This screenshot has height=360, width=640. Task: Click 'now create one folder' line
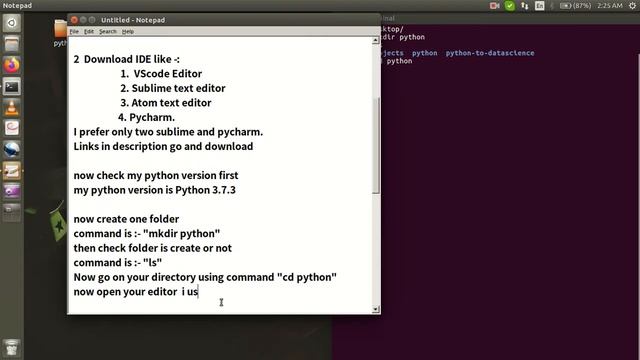click(126, 219)
